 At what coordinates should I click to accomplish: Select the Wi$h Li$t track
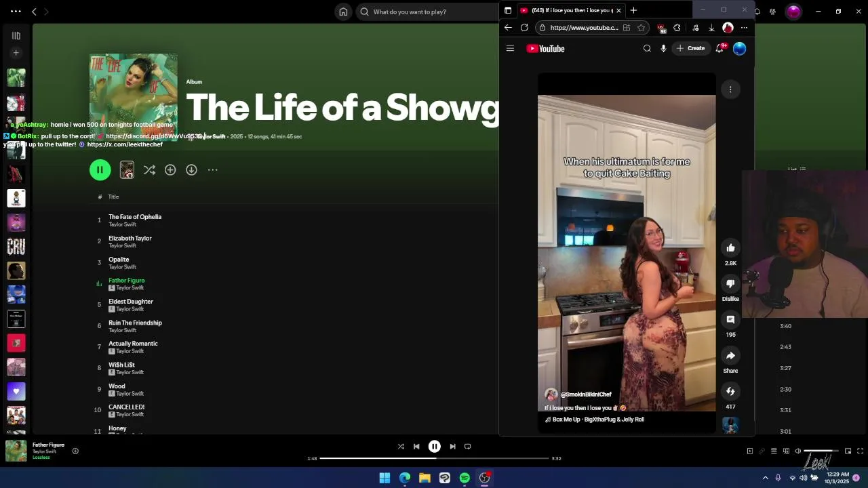coord(121,365)
